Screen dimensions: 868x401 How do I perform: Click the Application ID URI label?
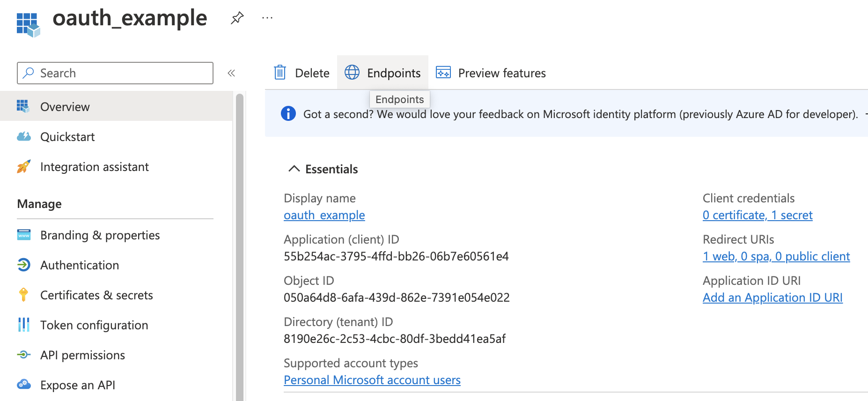[751, 281]
